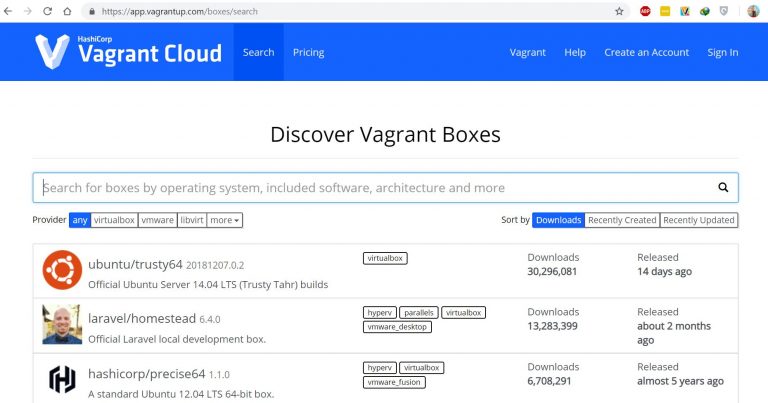Click the hyperv tag on laravel/homestead

380,312
